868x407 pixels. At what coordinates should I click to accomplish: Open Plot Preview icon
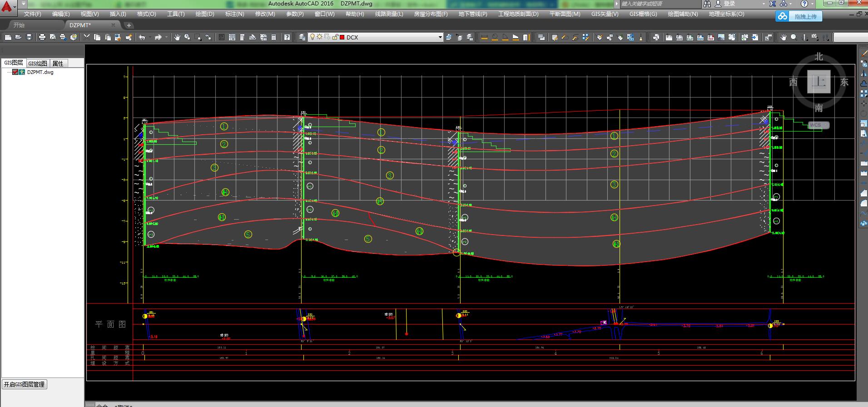(53, 37)
